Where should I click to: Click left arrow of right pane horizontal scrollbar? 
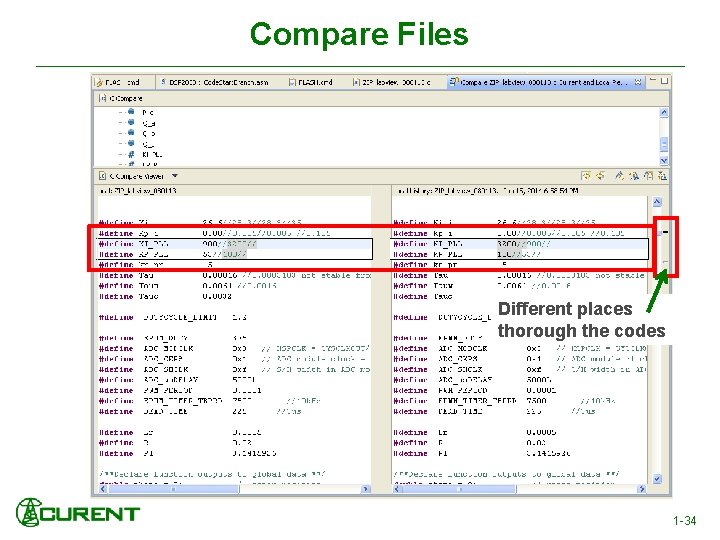[x=398, y=489]
